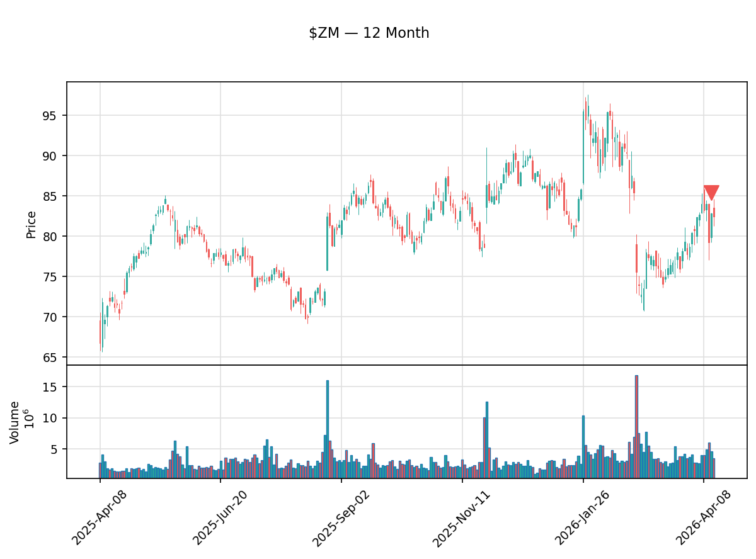Click the 'Volume' axis label

(15, 422)
